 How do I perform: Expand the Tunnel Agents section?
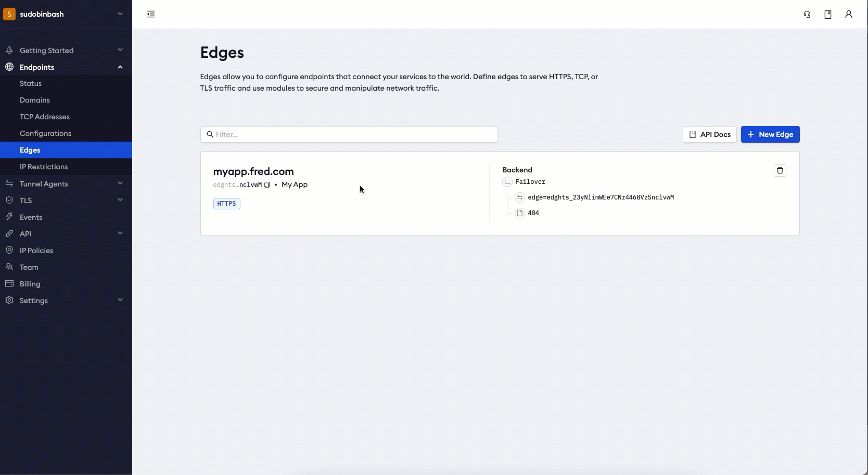click(x=120, y=183)
